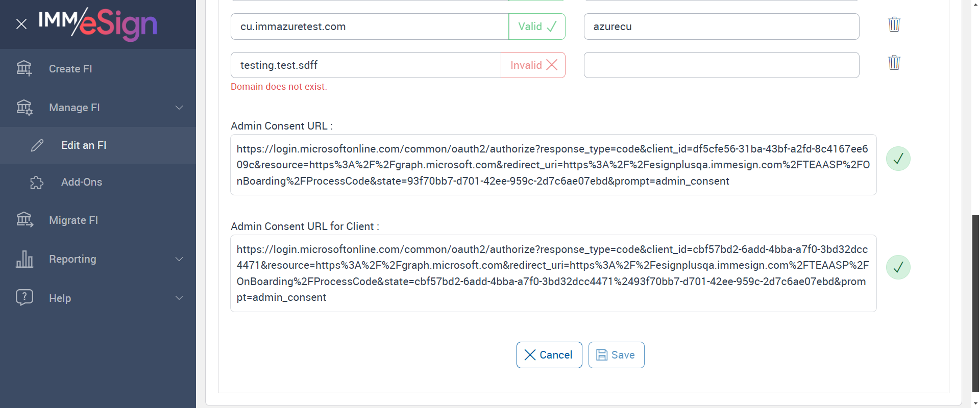The image size is (980, 408).
Task: Expand the Reporting menu chevron
Action: click(x=179, y=259)
